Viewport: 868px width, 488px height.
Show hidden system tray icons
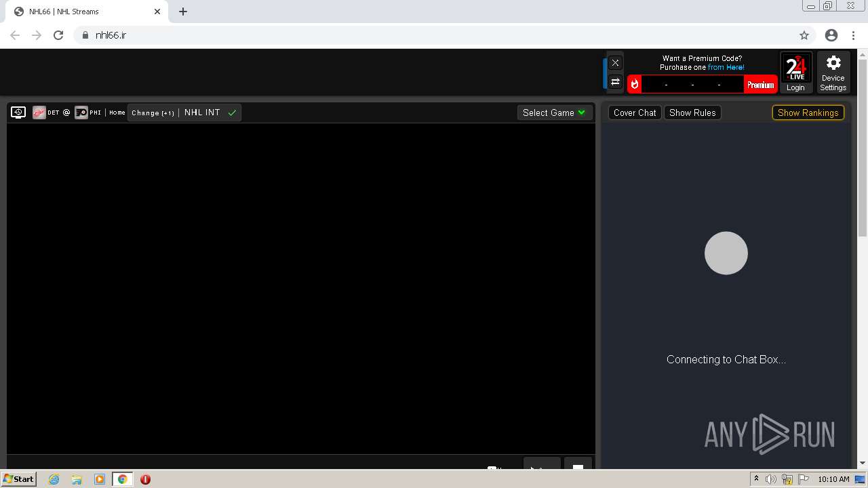point(756,479)
